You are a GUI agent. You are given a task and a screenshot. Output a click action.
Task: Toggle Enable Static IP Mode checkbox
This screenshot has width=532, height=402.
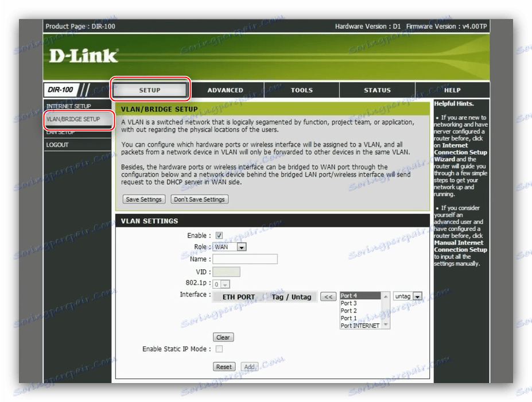tap(219, 349)
